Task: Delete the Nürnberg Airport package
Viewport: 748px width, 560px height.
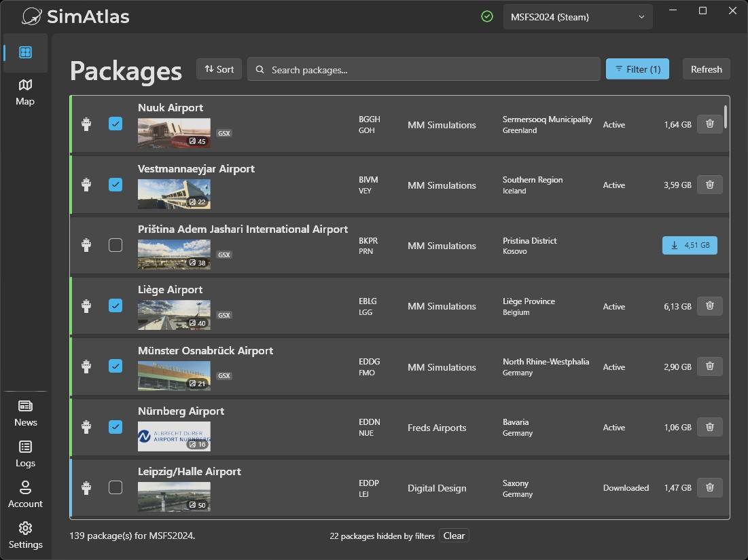Action: pyautogui.click(x=710, y=426)
